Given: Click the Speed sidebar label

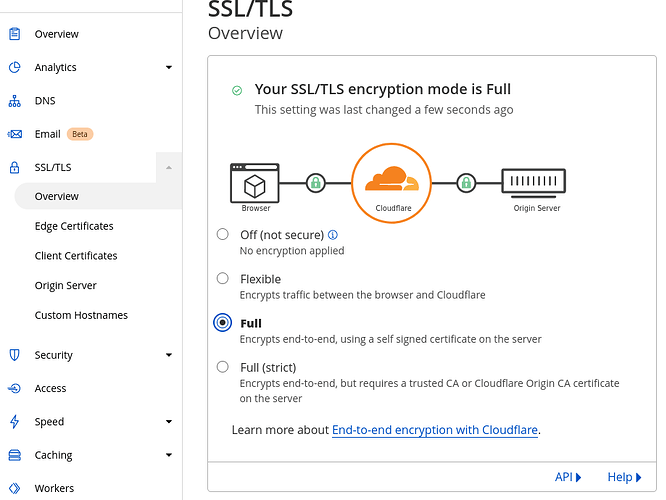Looking at the screenshot, I should pos(49,421).
